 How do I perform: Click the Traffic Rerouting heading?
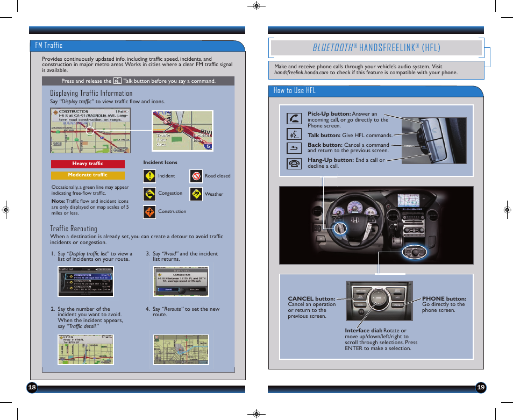coord(74,229)
